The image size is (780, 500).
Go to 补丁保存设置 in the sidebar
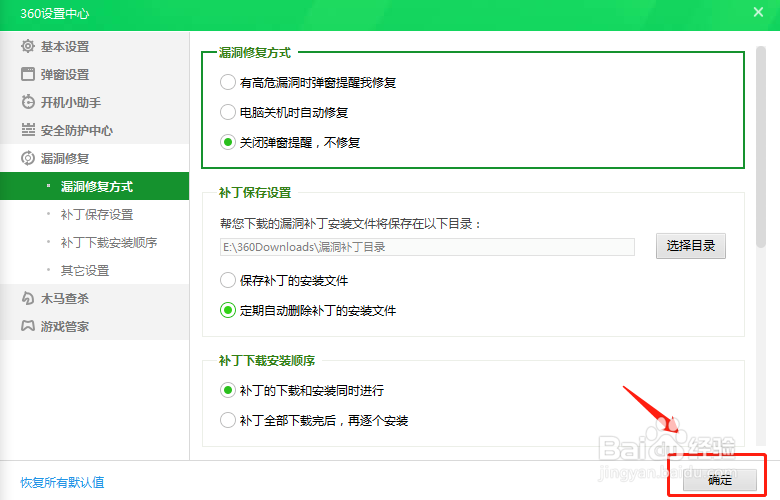[95, 214]
